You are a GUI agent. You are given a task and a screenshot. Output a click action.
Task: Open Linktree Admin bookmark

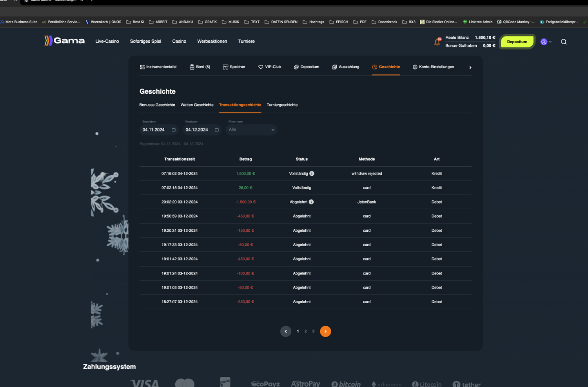click(x=477, y=22)
